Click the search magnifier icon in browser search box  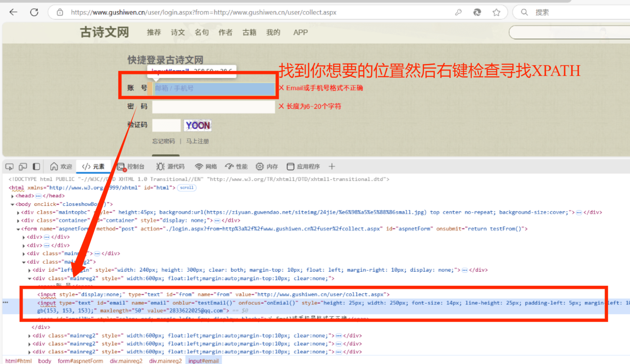[524, 12]
